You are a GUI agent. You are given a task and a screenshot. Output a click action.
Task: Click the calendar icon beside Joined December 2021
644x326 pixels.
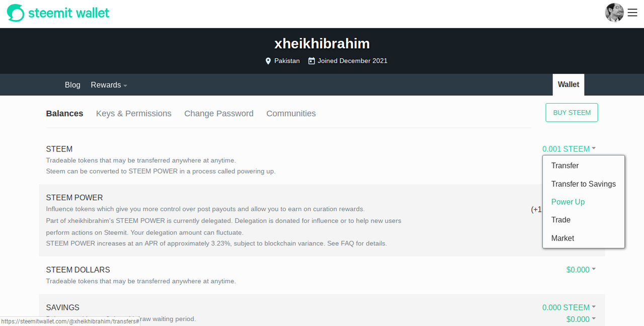[x=311, y=61]
